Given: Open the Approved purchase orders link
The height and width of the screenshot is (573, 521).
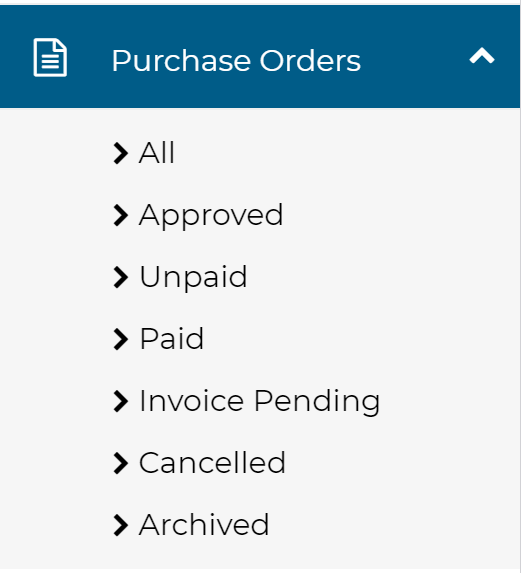Looking at the screenshot, I should click(211, 216).
